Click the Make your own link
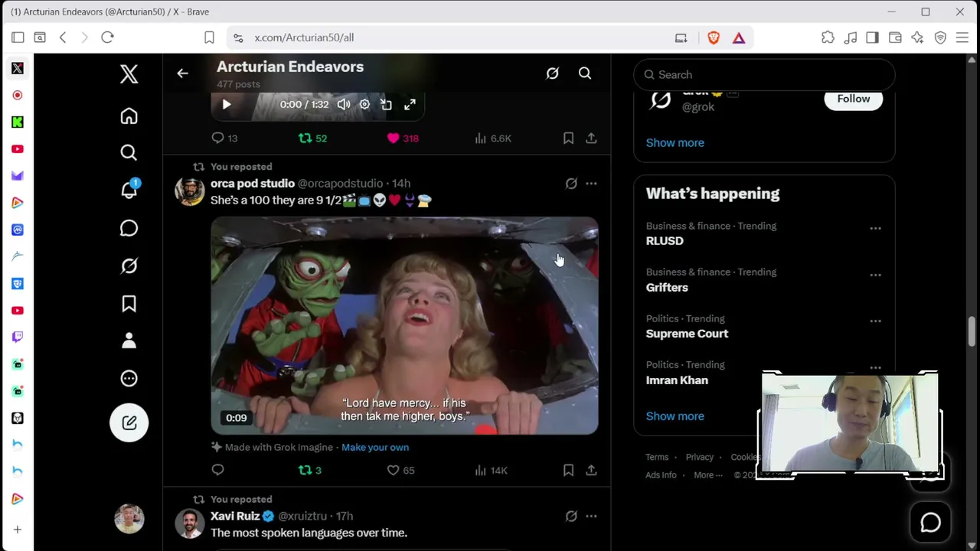The width and height of the screenshot is (980, 551). (375, 447)
